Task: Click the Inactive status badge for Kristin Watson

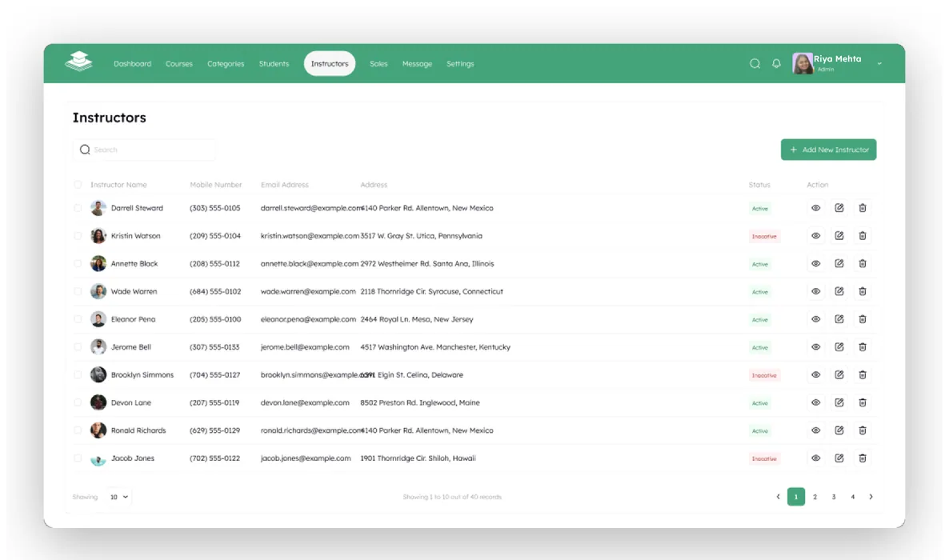Action: tap(764, 236)
